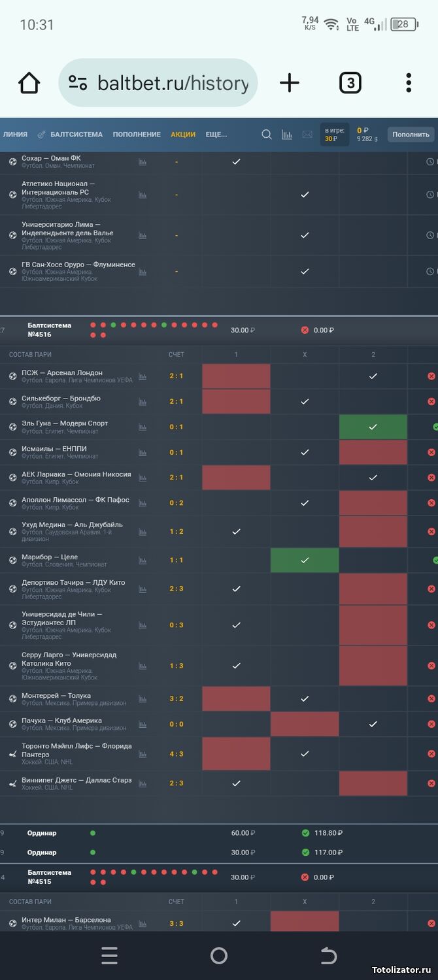The image size is (438, 980).
Task: Open stats icon for Эль Гуна — Модерн Спорт
Action: coord(143,427)
